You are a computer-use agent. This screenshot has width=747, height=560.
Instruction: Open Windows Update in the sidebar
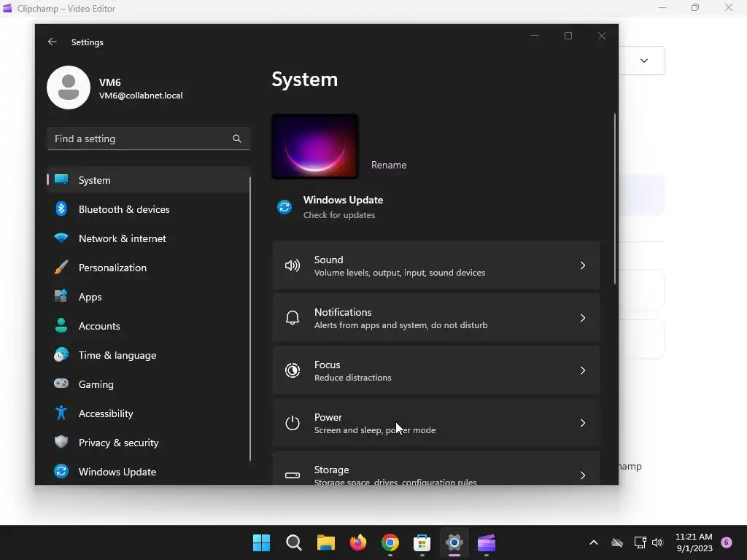(x=149, y=472)
